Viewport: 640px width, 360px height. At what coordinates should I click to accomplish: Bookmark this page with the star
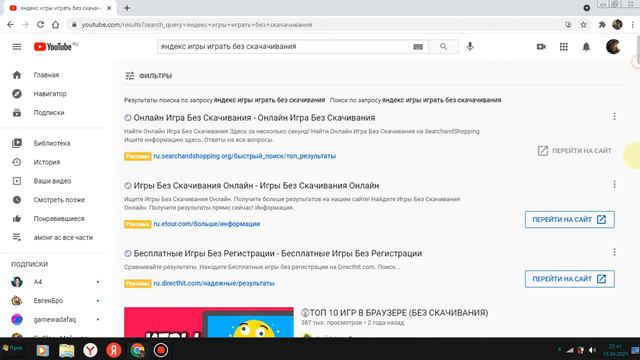pyautogui.click(x=584, y=24)
